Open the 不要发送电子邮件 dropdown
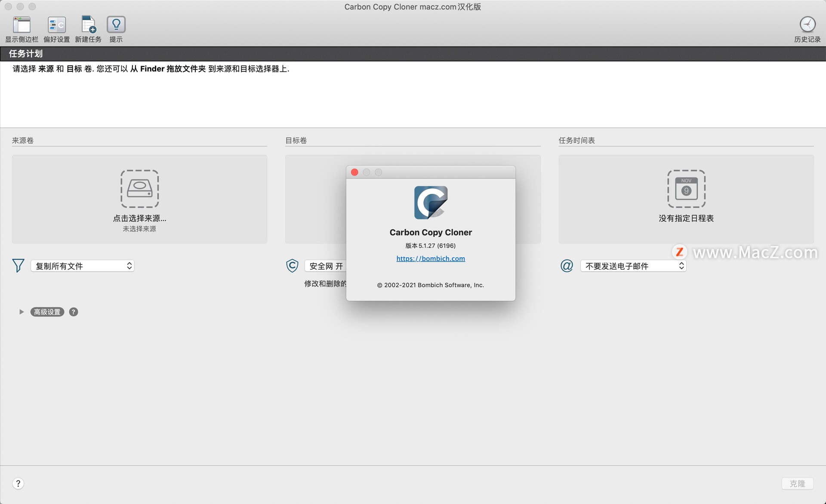The height and width of the screenshot is (504, 826). pos(633,266)
